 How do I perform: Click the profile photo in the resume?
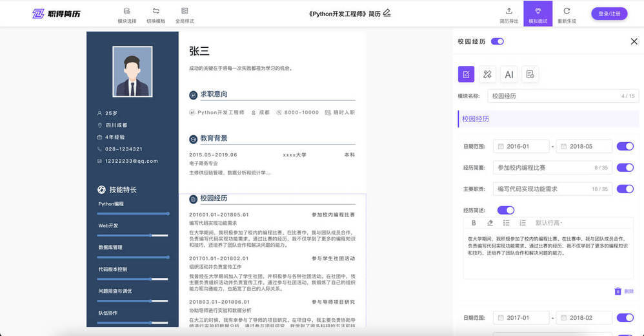coord(132,72)
